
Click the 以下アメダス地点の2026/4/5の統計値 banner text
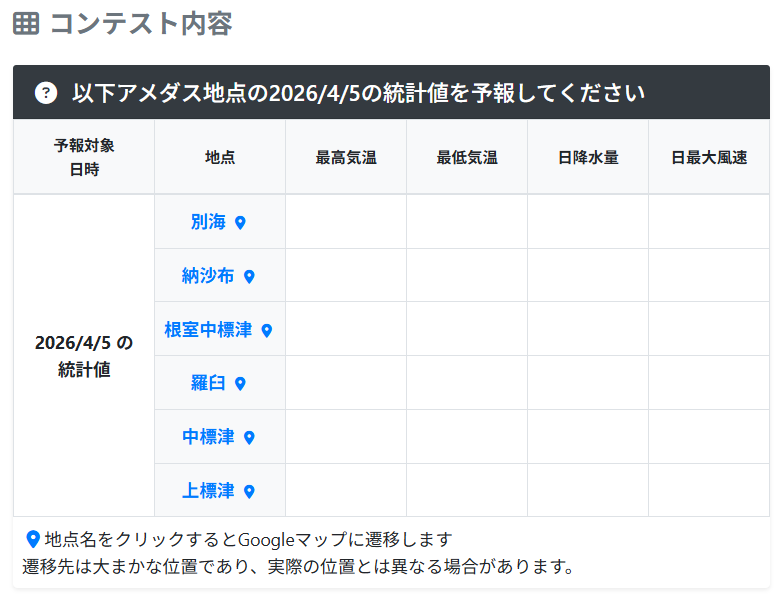[x=359, y=93]
